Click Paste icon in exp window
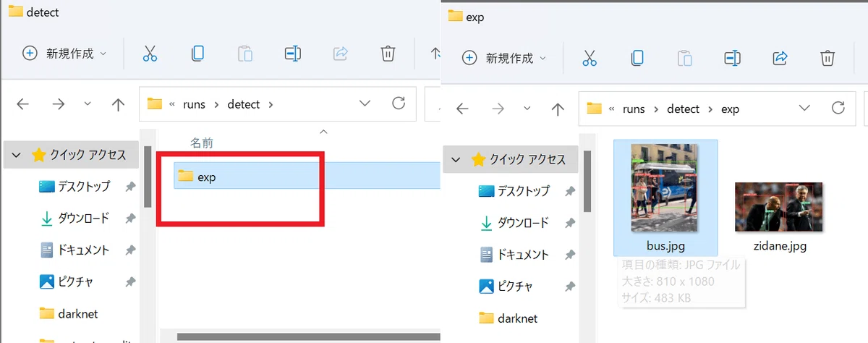Image resolution: width=868 pixels, height=343 pixels. (684, 58)
